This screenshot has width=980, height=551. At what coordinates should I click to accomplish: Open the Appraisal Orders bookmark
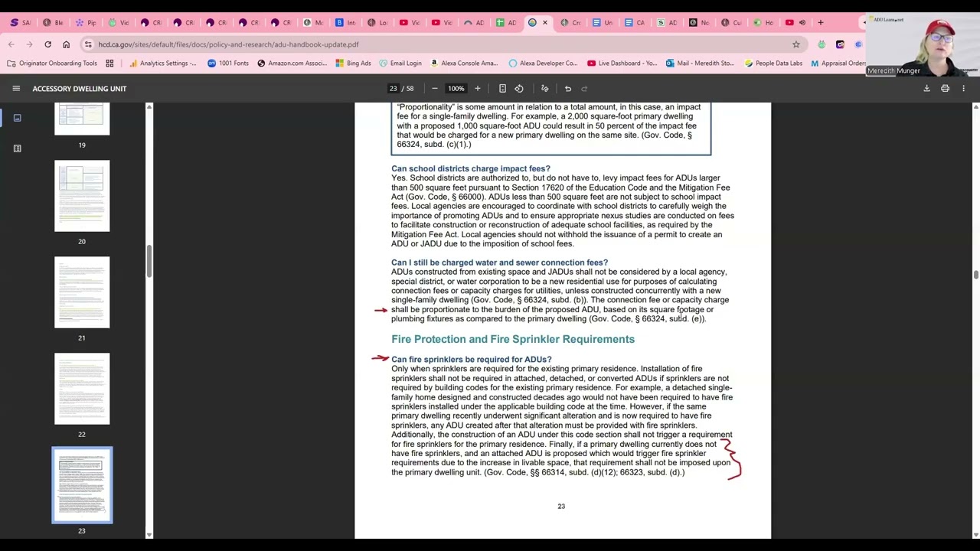tap(838, 64)
